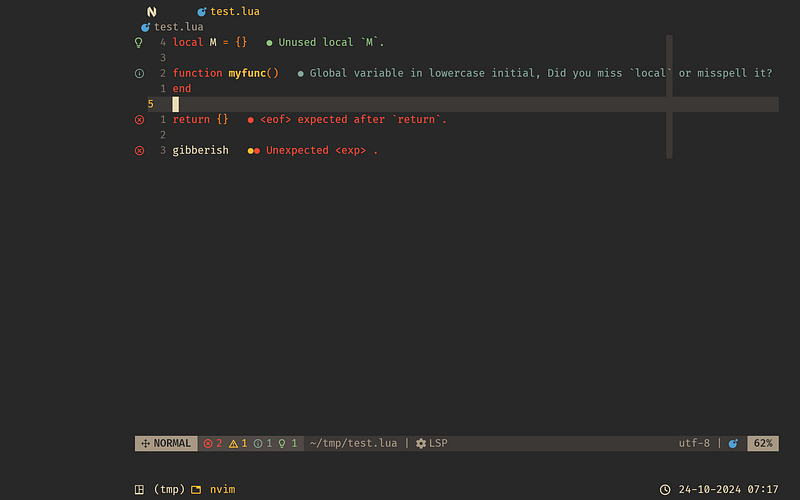This screenshot has width=800, height=500.
Task: Click the Neovim logo in the tabline
Action: click(152, 12)
